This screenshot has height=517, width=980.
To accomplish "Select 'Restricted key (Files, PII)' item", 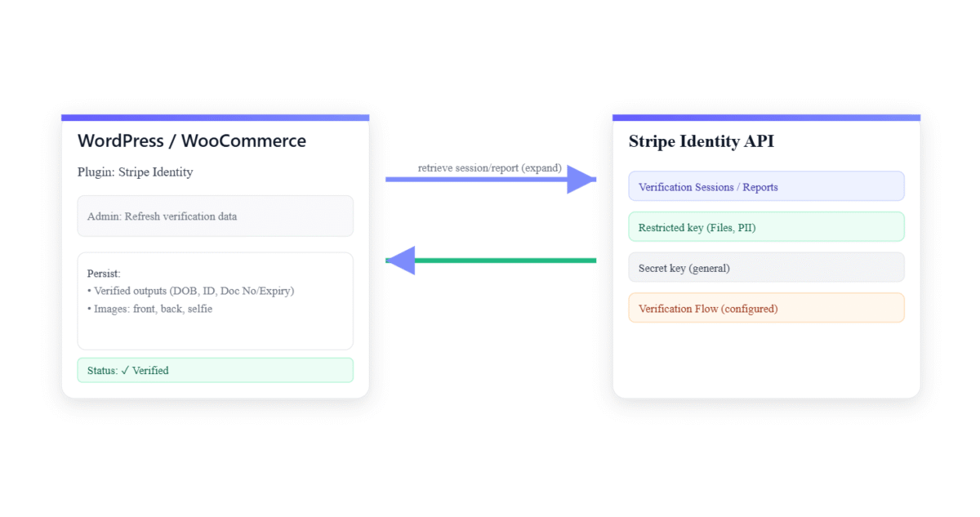I will (x=767, y=227).
